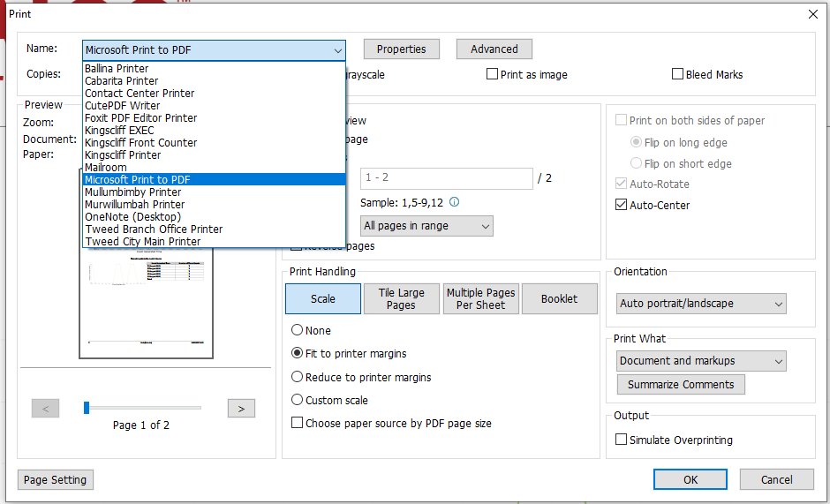This screenshot has height=504, width=830.
Task: Choose Cabarita Printer in the dropdown list
Action: click(x=215, y=80)
